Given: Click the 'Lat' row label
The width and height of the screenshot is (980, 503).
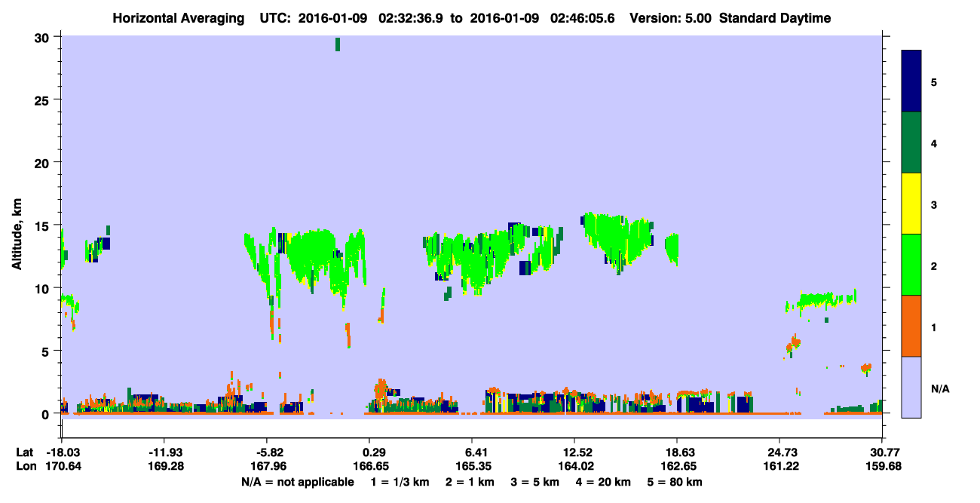Looking at the screenshot, I should click(x=26, y=452).
